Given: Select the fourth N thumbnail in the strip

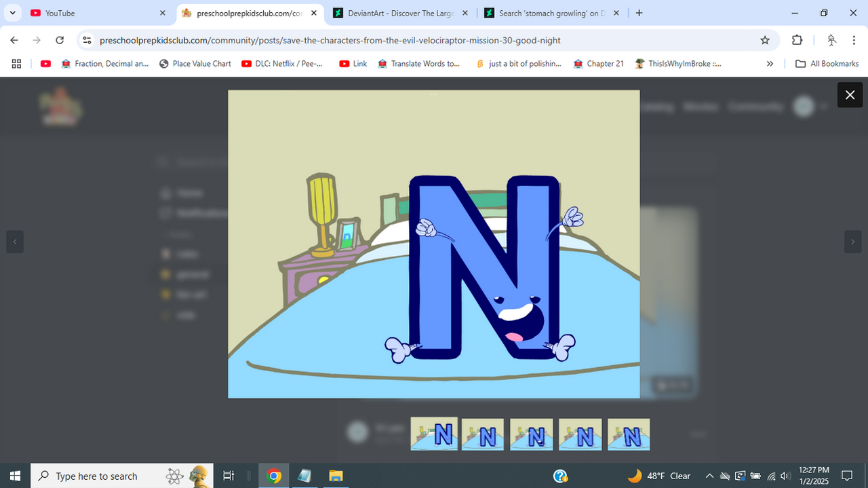Looking at the screenshot, I should [580, 434].
